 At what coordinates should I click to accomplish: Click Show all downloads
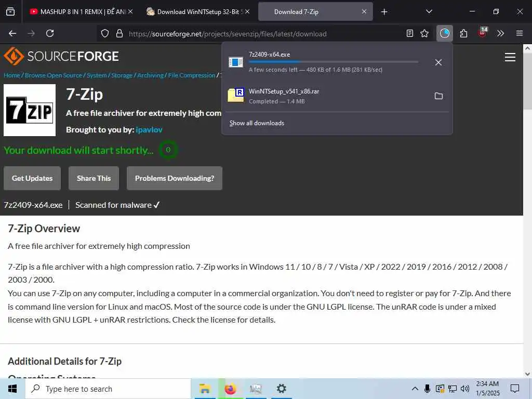(257, 123)
